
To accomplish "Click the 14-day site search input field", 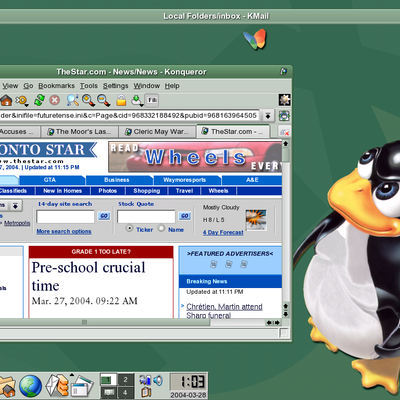I will (65, 217).
